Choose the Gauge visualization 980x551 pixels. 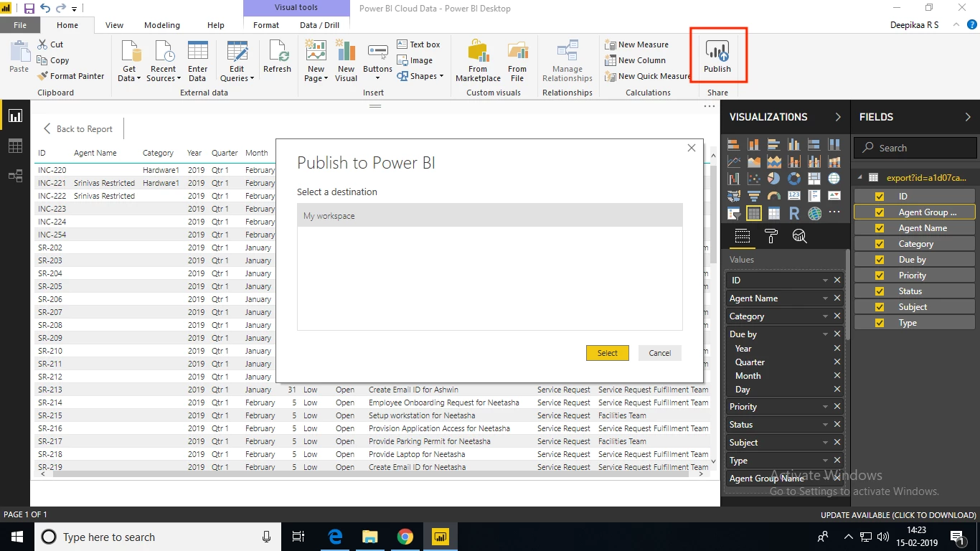click(x=773, y=195)
